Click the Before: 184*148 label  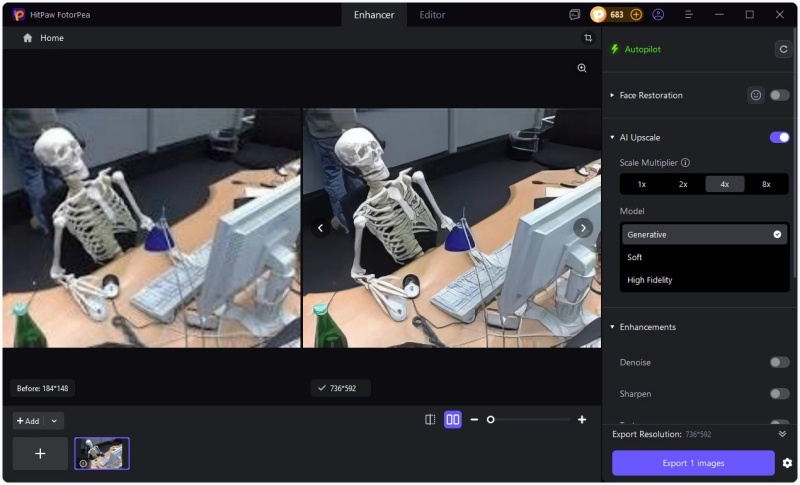click(x=42, y=389)
